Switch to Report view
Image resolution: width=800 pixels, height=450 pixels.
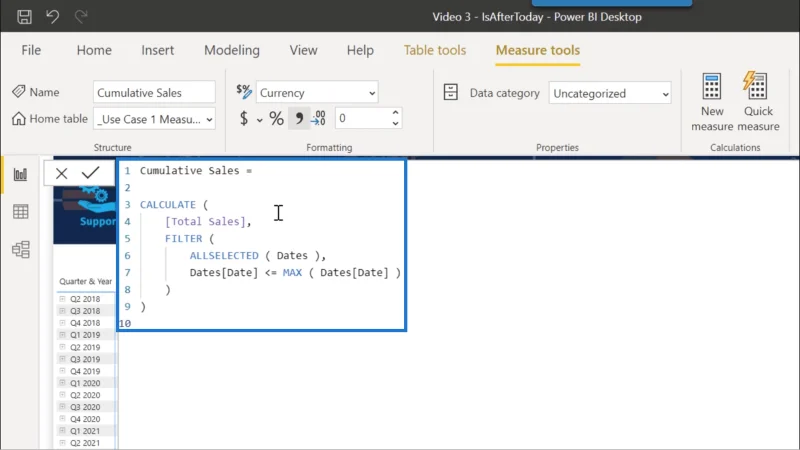tap(20, 175)
